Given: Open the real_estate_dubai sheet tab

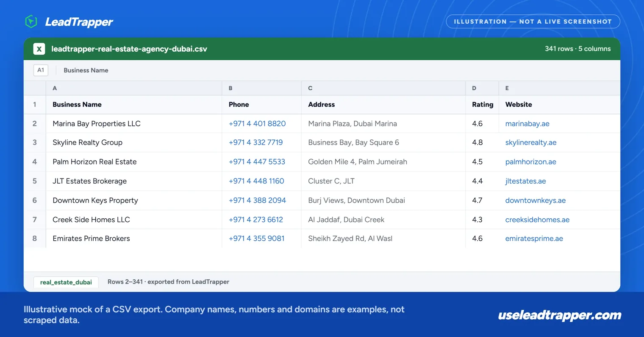Looking at the screenshot, I should pyautogui.click(x=66, y=282).
